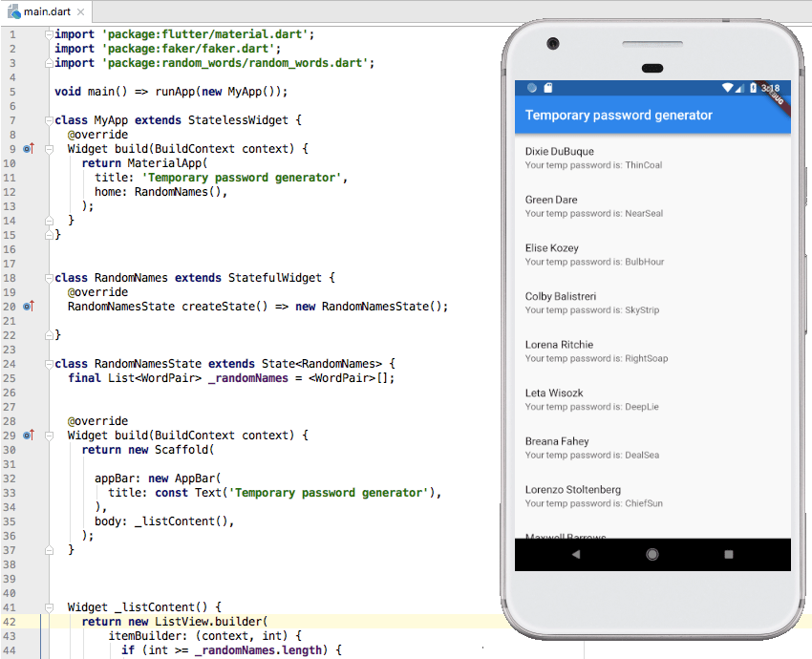
Task: Click line number 42 in gutter
Action: click(x=10, y=622)
